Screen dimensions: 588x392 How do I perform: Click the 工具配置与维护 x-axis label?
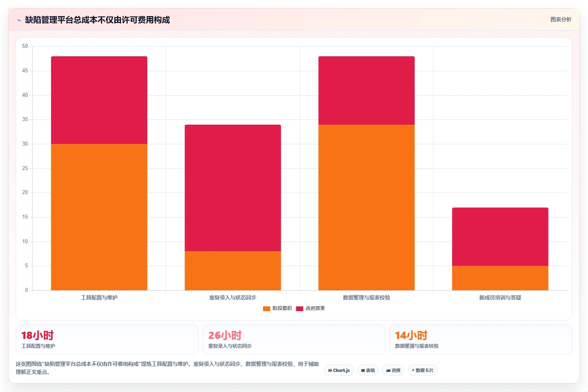99,298
